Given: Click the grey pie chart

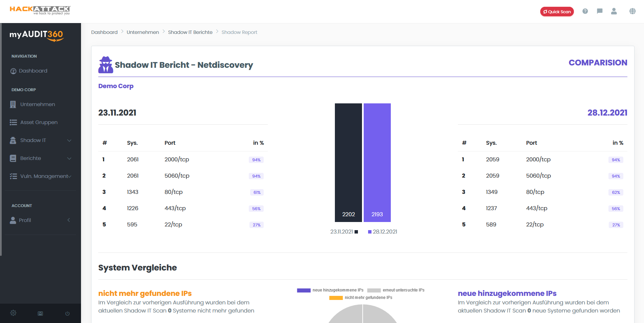Looking at the screenshot, I should (x=363, y=315).
